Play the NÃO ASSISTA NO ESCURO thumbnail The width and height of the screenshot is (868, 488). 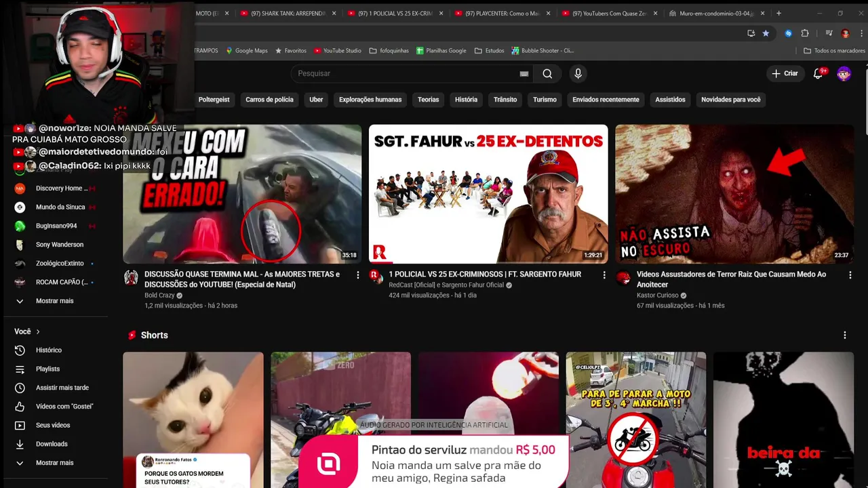click(x=734, y=193)
